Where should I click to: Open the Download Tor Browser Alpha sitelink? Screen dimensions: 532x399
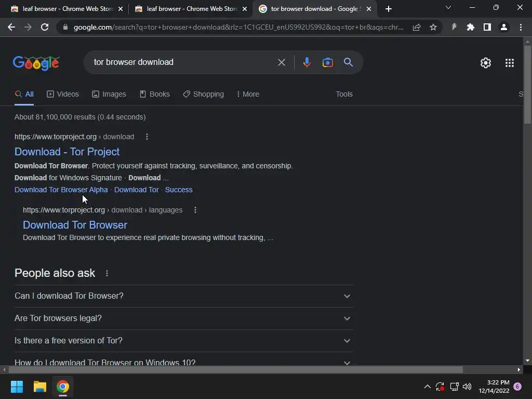pos(61,190)
